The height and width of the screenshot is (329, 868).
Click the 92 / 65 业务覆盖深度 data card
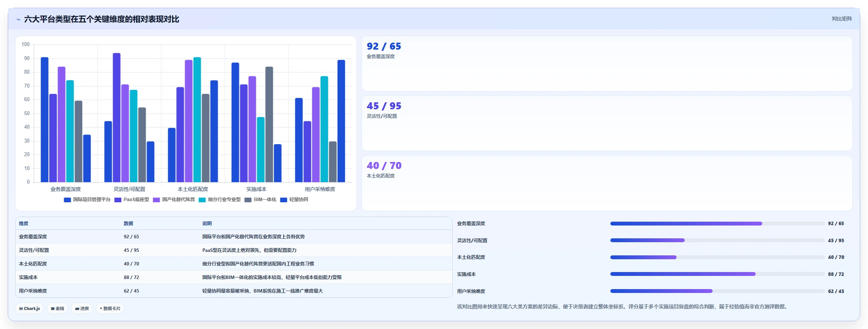607,64
